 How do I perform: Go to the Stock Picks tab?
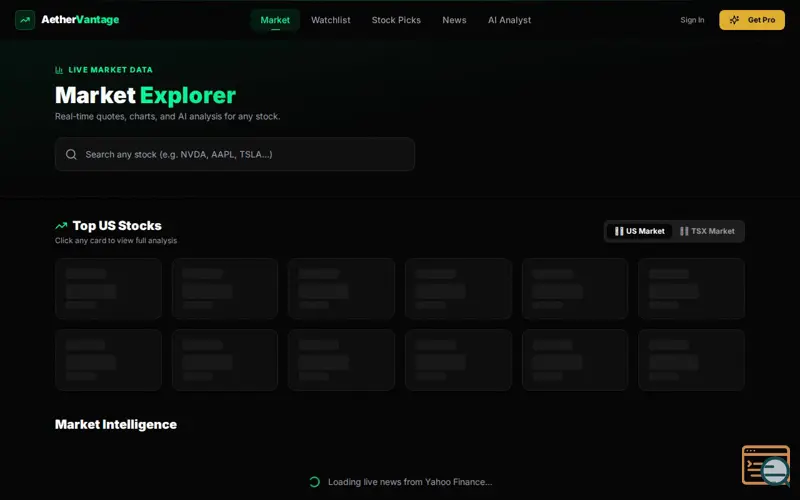[x=396, y=20]
